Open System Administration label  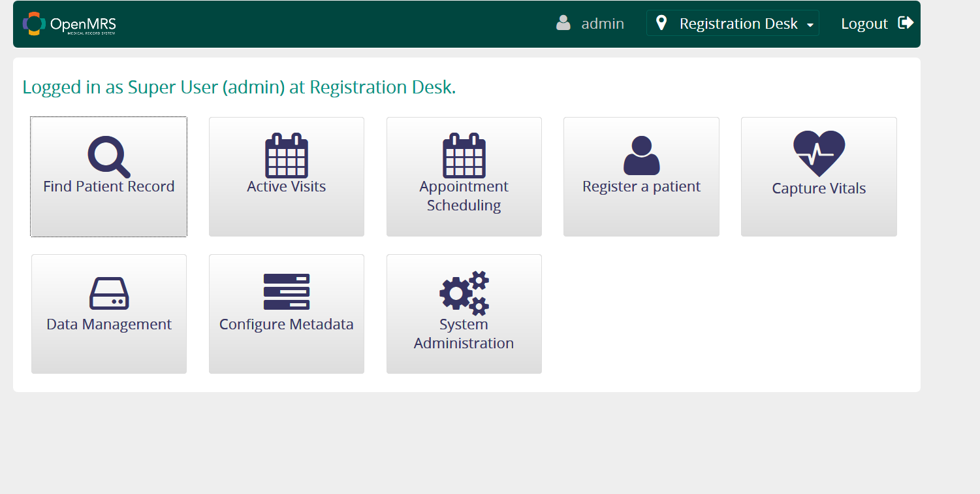click(x=464, y=334)
